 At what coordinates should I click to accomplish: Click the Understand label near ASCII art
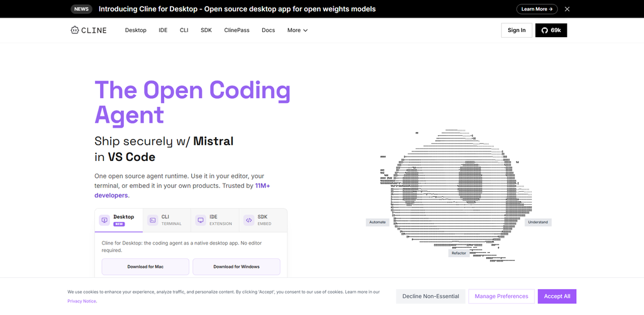click(x=538, y=222)
